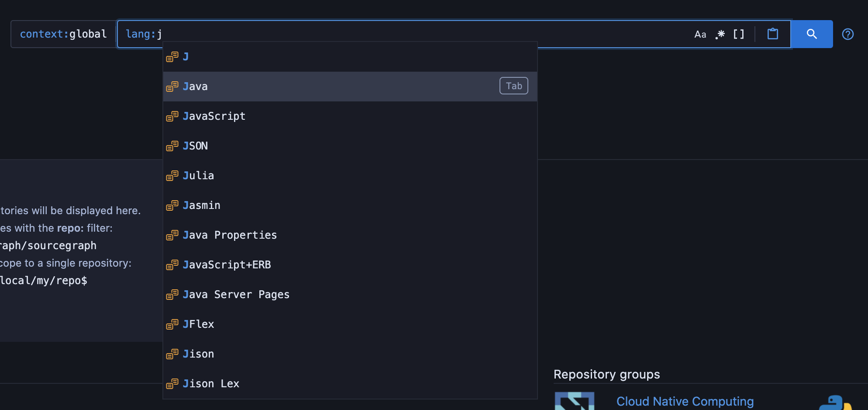Pick Jasmin in the language suggestions
Image resolution: width=868 pixels, height=410 pixels.
click(350, 205)
